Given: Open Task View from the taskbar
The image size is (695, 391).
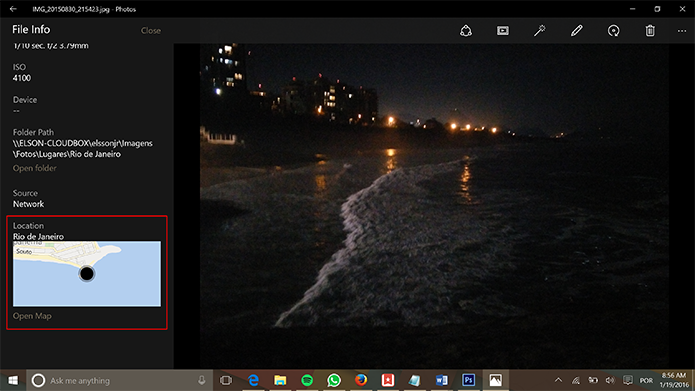Looking at the screenshot, I should 226,380.
